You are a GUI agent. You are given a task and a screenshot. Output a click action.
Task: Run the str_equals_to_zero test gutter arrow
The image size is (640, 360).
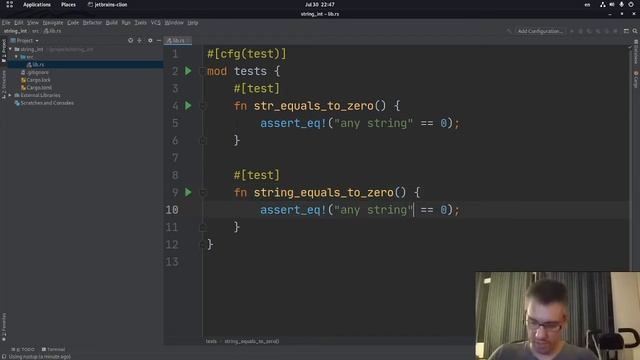[188, 106]
